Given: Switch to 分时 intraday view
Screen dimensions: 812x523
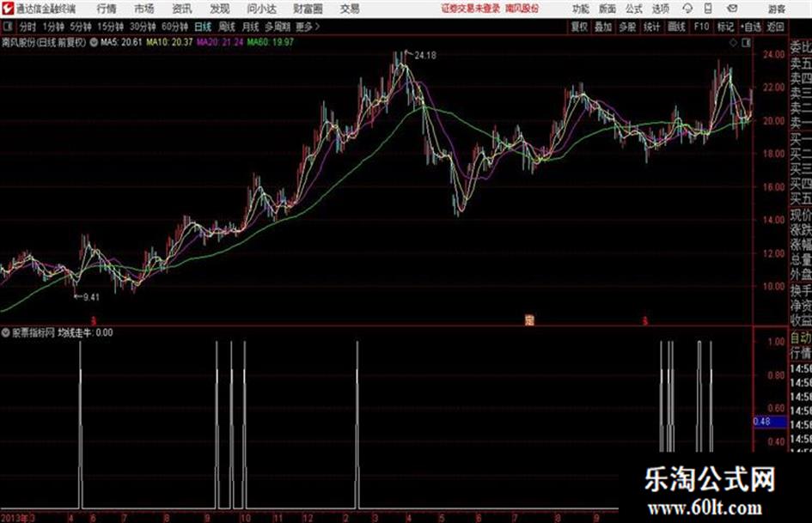Looking at the screenshot, I should [x=27, y=27].
